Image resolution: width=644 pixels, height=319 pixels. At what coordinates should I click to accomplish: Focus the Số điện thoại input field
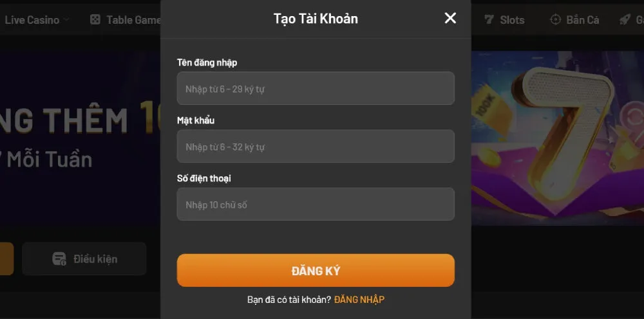316,204
